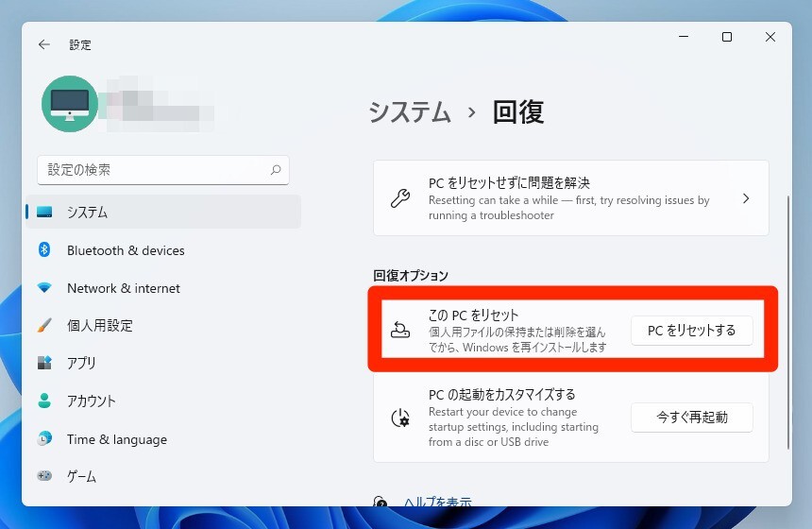Click the Network wifi icon in sidebar
Image resolution: width=812 pixels, height=529 pixels.
point(44,287)
